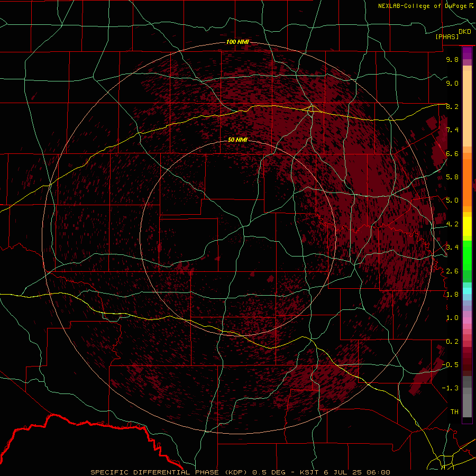Click the 50 NMI range ring label

(x=237, y=140)
